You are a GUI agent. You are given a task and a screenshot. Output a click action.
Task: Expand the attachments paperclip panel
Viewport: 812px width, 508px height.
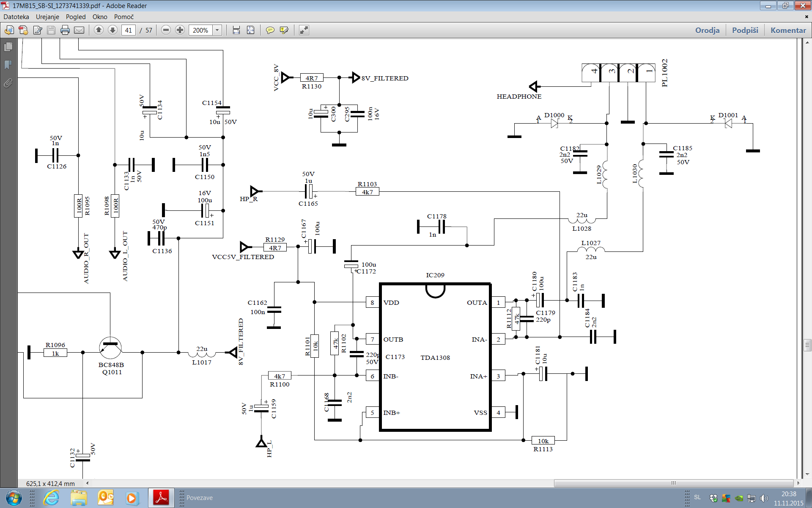pos(8,83)
